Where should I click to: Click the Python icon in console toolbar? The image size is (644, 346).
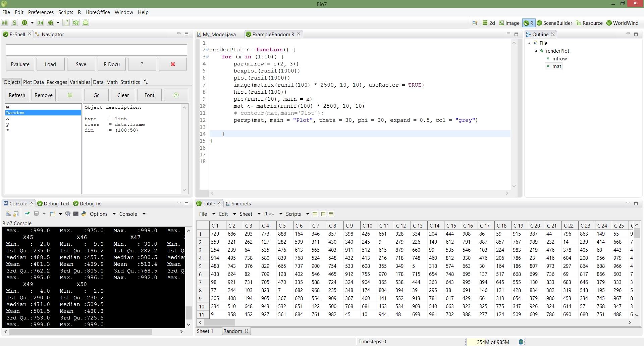pyautogui.click(x=84, y=214)
